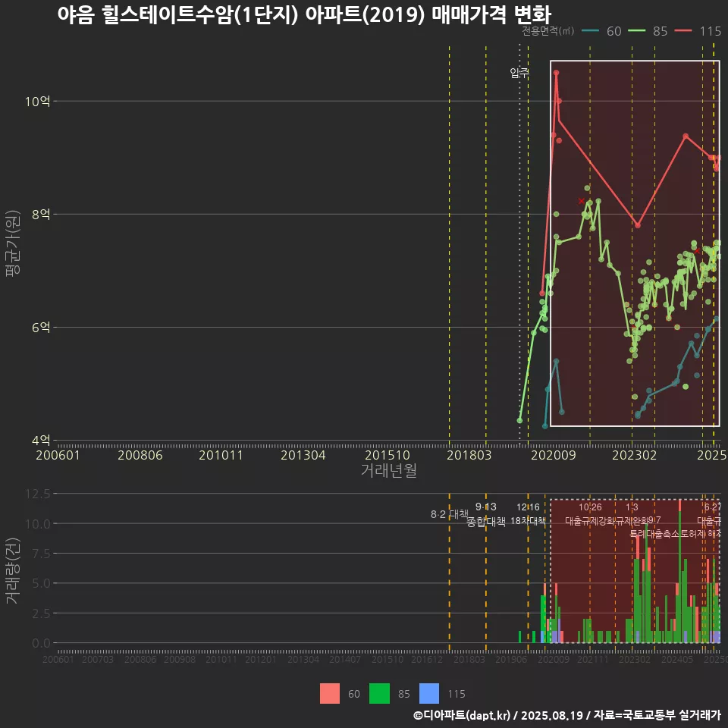This screenshot has height=728, width=728.
Task: Click the '6억' y-axis label
Action: [x=41, y=328]
